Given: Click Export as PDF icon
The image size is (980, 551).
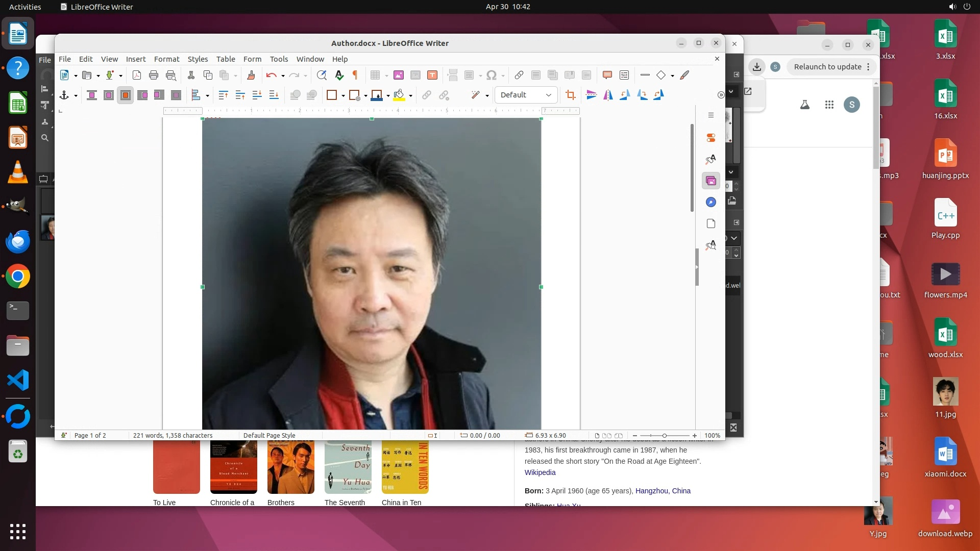Looking at the screenshot, I should pos(137,76).
